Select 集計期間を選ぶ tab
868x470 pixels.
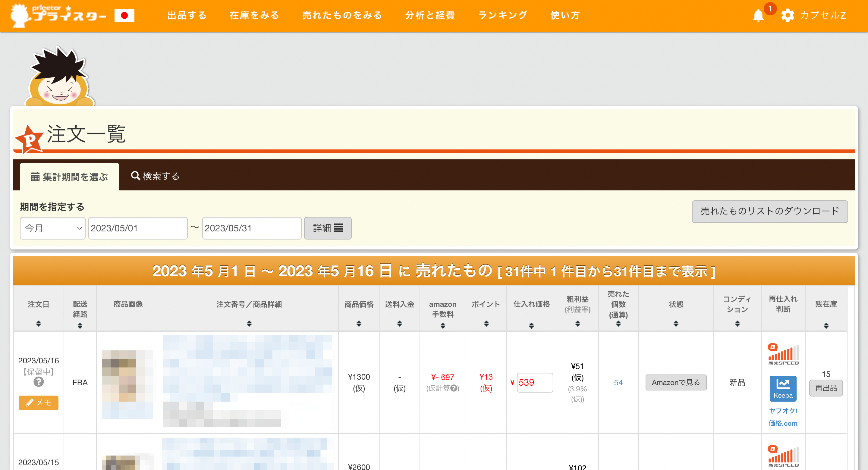coord(69,177)
